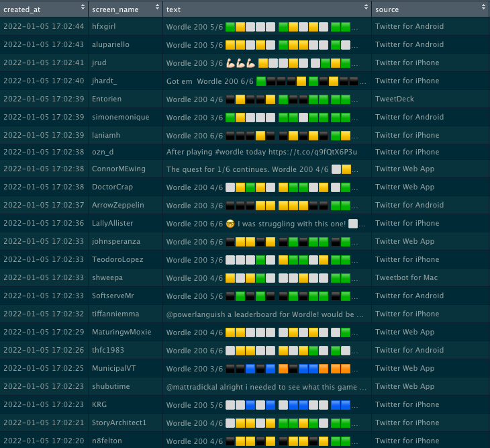Screen dimensions: 490x448
Task: Select screen name MunicipalVT
Action: pos(113,368)
